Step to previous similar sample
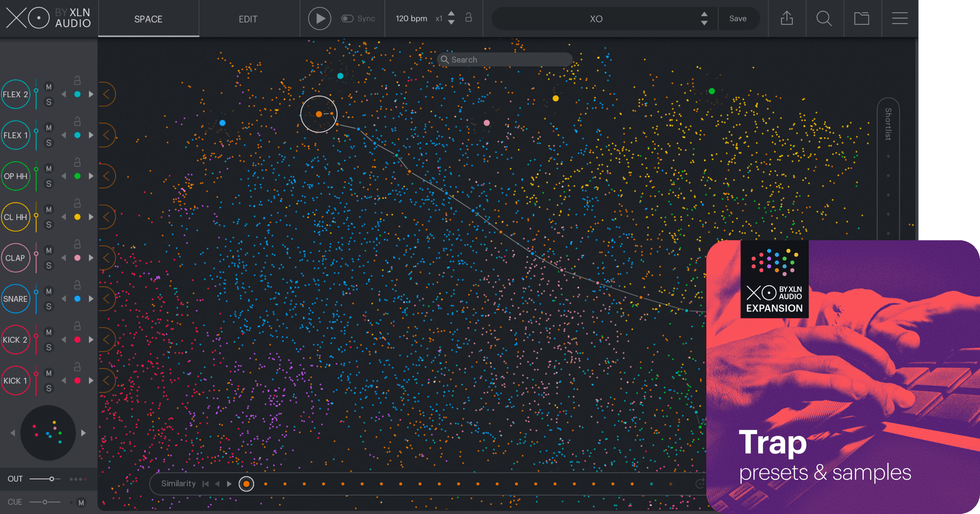 pyautogui.click(x=217, y=484)
